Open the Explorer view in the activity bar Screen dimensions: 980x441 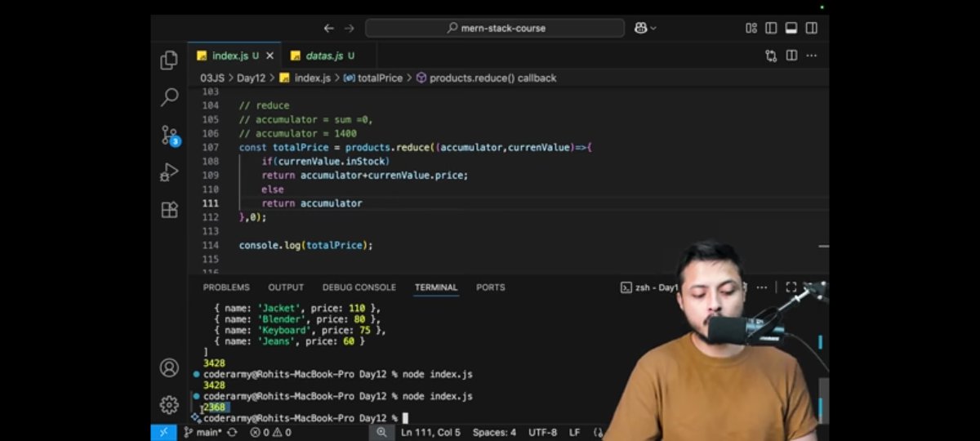(x=169, y=60)
